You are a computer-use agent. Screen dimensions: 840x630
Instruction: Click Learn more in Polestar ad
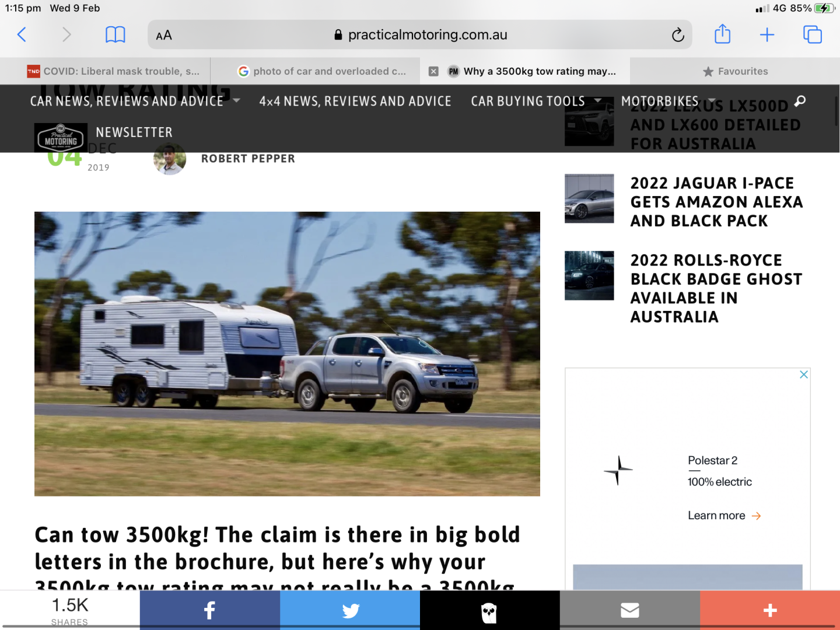(724, 516)
